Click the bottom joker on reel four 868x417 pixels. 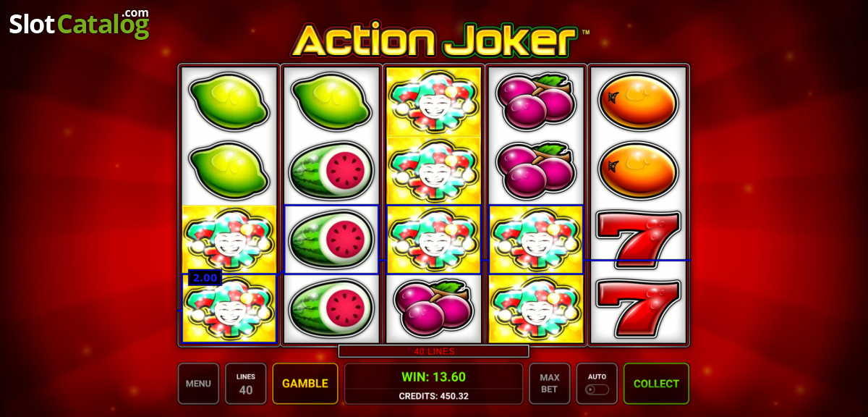(x=536, y=308)
